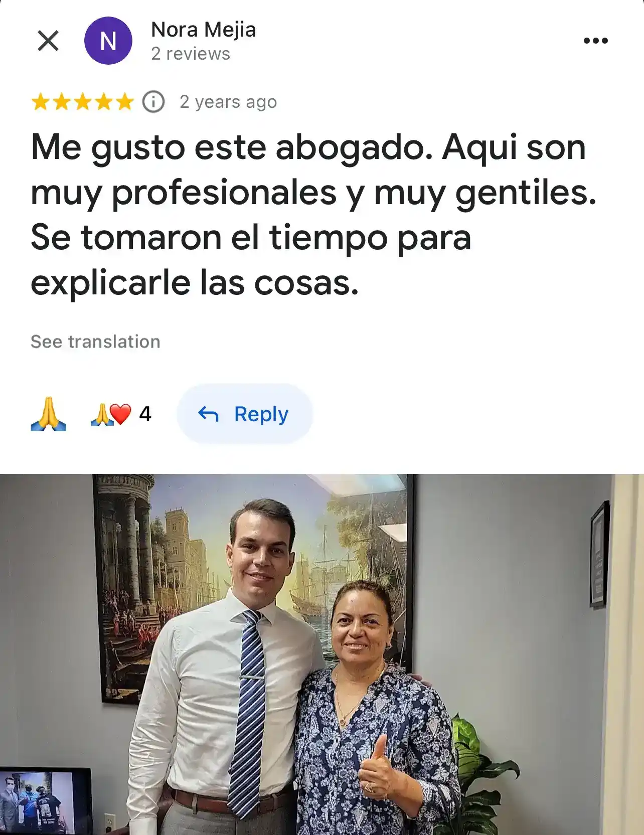Viewport: 644px width, 835px height.
Task: Click the 2 reviews text
Action: (191, 54)
